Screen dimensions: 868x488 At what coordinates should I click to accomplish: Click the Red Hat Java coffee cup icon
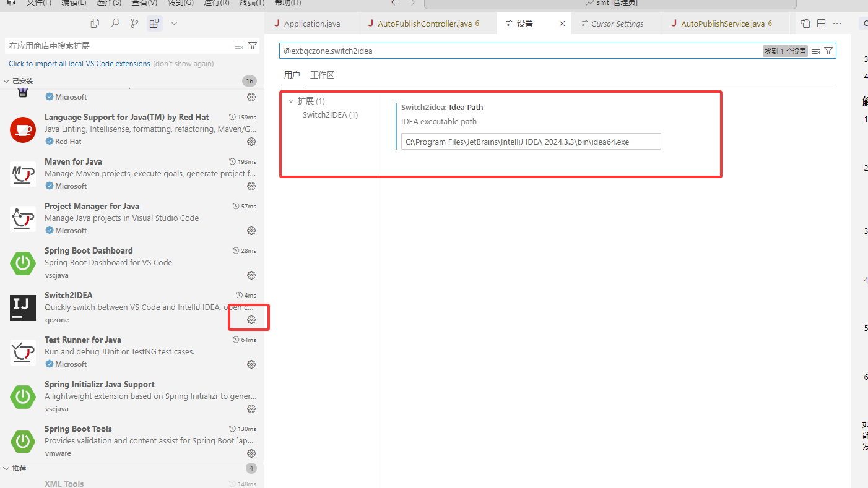[23, 129]
